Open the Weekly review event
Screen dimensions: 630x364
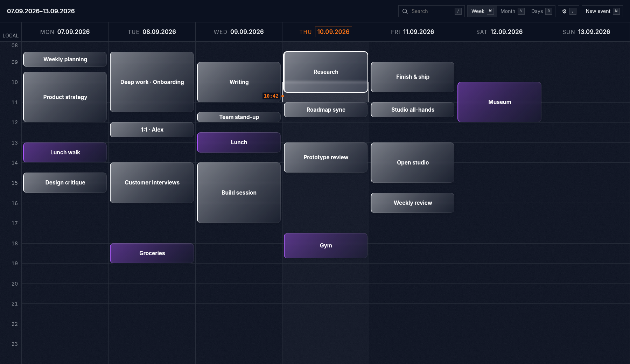pos(413,203)
